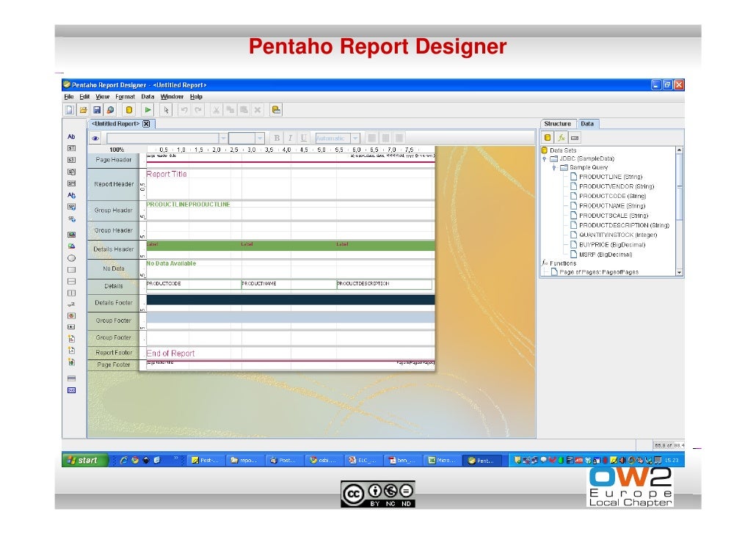Open the Help menu
Image resolution: width=756 pixels, height=534 pixels.
[196, 97]
